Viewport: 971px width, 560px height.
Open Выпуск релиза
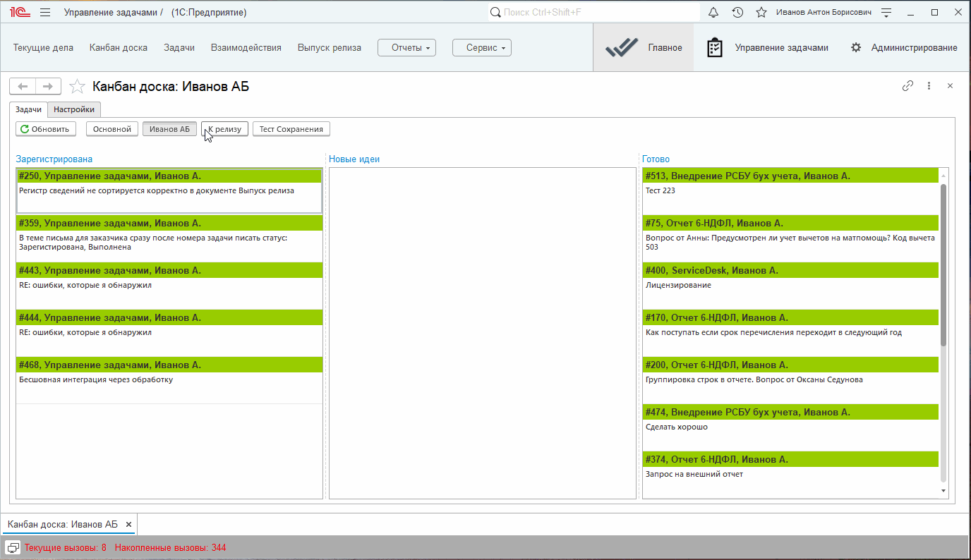pos(330,47)
